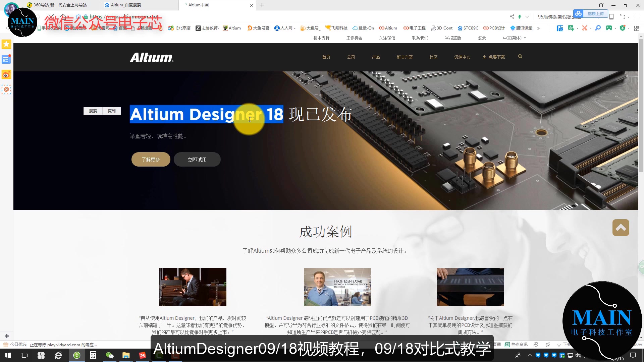Image resolution: width=644 pixels, height=362 pixels.
Task: Expand the 中文(简体) language dropdown
Action: 514,38
